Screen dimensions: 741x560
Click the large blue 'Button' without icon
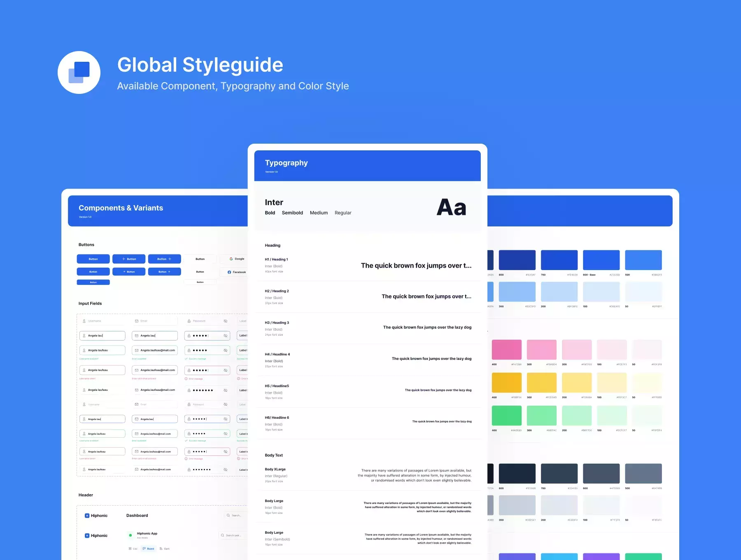click(x=93, y=259)
